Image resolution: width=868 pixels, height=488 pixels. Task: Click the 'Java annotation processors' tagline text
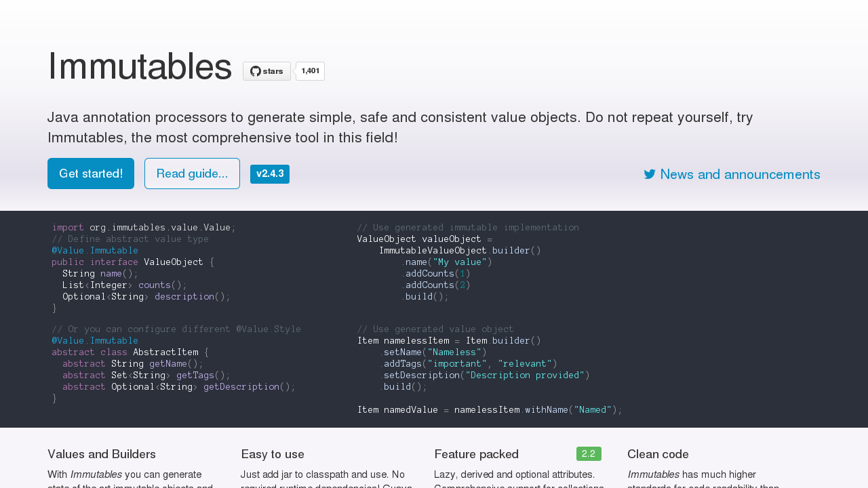pos(400,127)
